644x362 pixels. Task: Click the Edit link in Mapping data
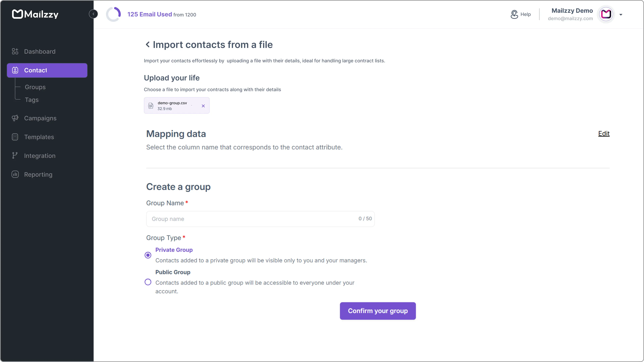coord(604,133)
